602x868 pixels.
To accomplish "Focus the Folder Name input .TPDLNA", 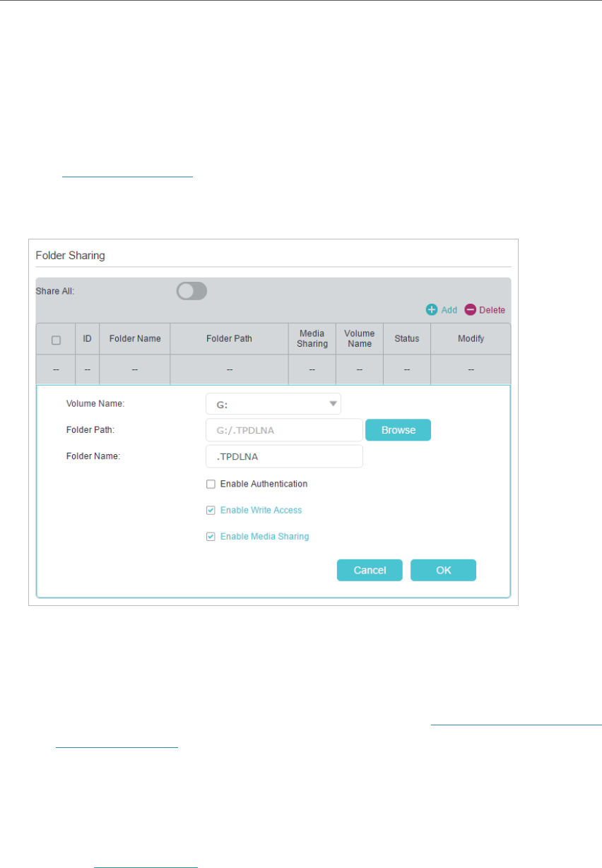I will tap(284, 456).
